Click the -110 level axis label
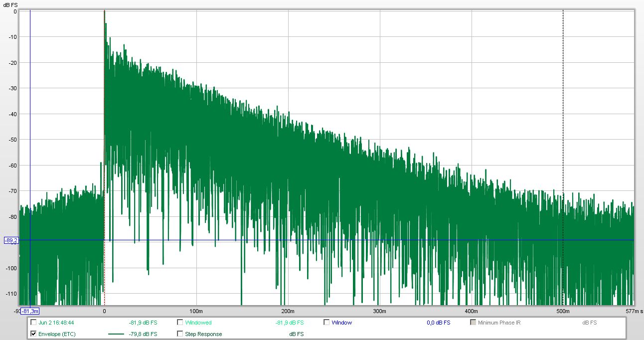This screenshot has height=340, width=644. coord(12,294)
